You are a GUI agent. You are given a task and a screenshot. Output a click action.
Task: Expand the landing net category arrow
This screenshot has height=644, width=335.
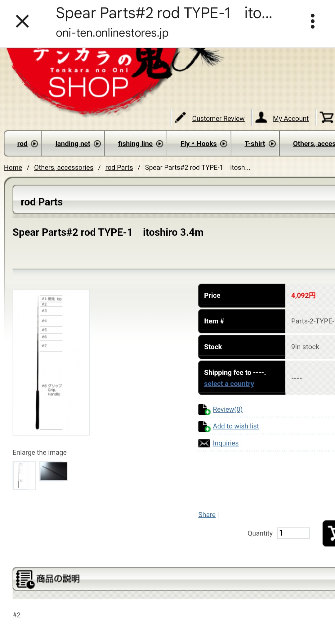(x=97, y=144)
